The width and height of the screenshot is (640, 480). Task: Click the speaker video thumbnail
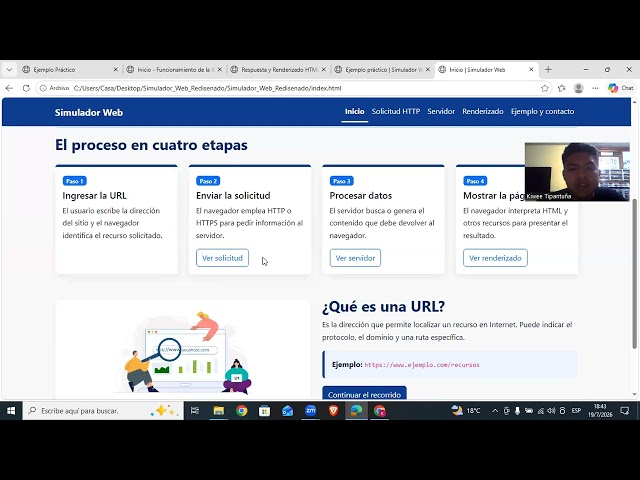577,172
